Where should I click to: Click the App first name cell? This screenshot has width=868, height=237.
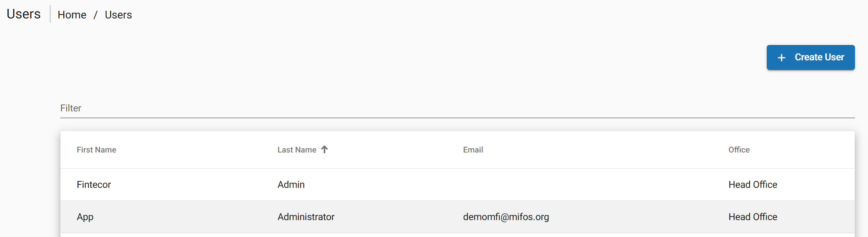(85, 217)
